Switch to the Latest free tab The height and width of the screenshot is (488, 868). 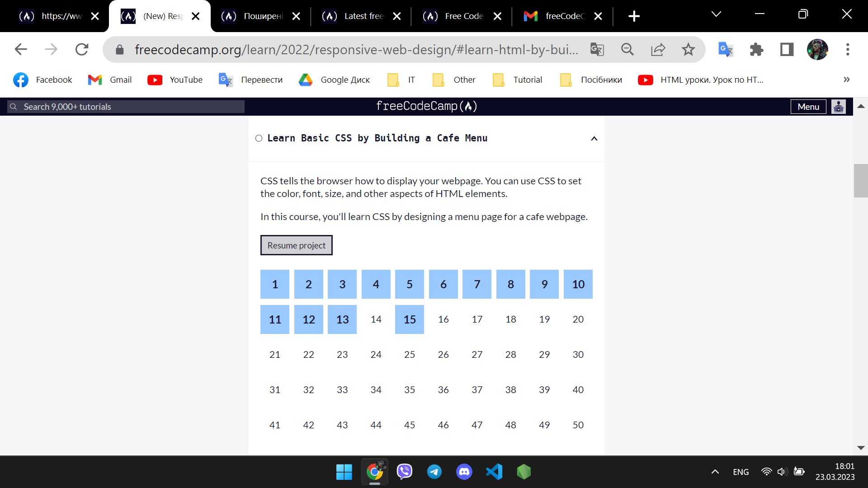coord(357,16)
